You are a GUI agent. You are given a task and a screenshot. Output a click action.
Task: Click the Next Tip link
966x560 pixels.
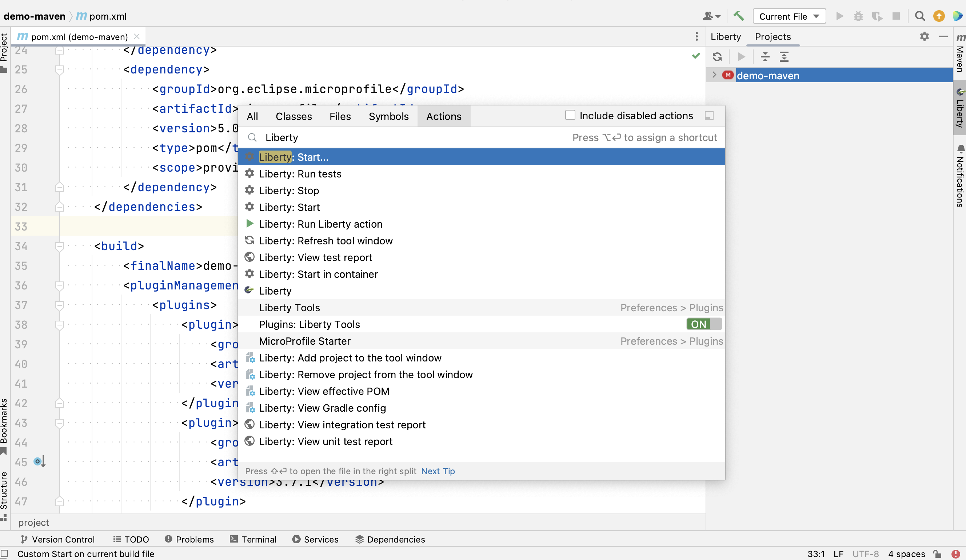pos(437,471)
